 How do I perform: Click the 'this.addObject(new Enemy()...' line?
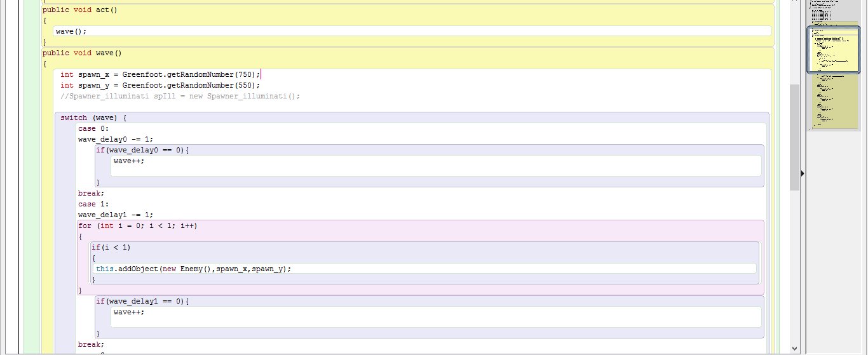coord(194,269)
